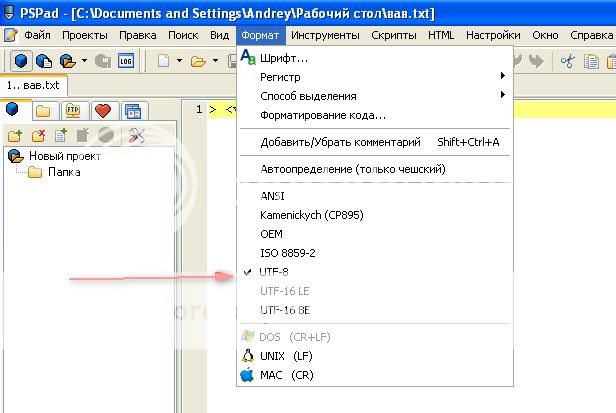Open the windows list panel tab
Viewport: 616px width, 413px height.
[x=133, y=111]
